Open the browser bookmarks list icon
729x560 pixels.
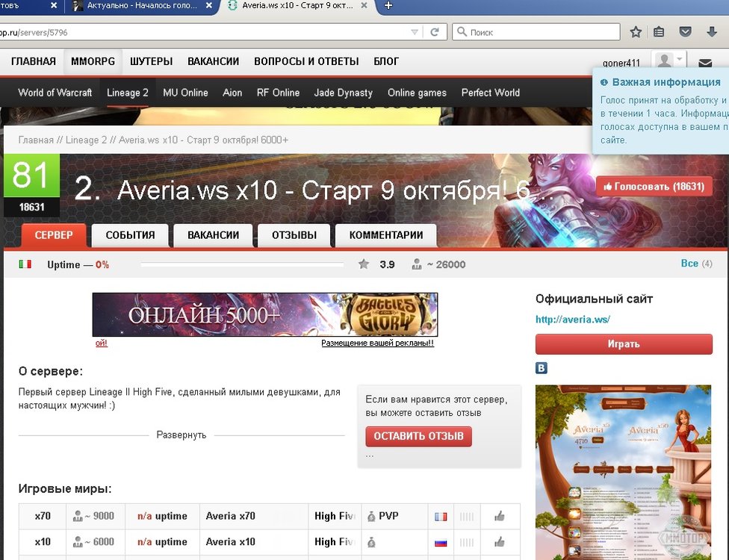659,32
